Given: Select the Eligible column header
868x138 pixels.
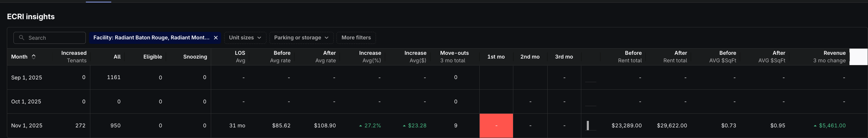Looking at the screenshot, I should (152, 57).
